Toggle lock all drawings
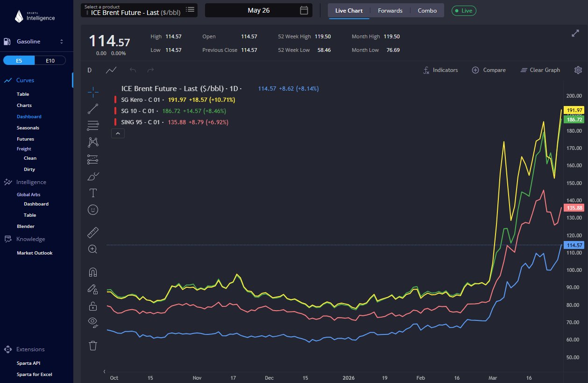This screenshot has width=588, height=383. pyautogui.click(x=93, y=306)
